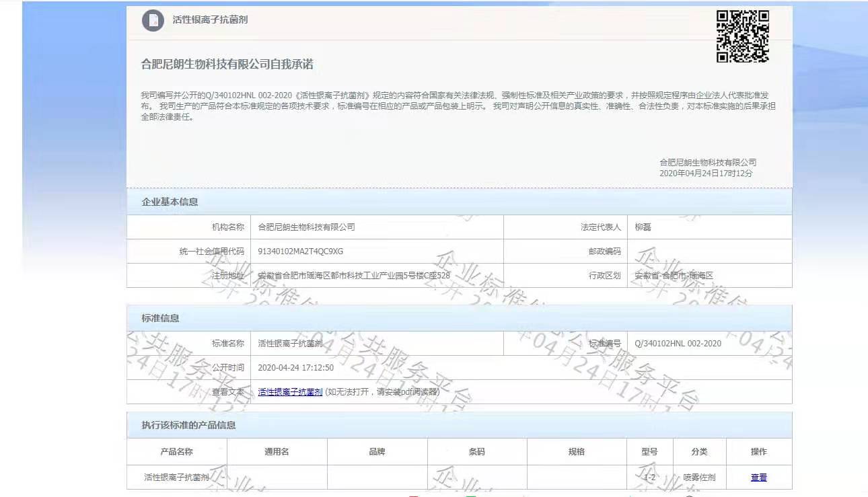Click the publish time 2020-04-24 17:12:50
868x497 pixels.
click(295, 368)
